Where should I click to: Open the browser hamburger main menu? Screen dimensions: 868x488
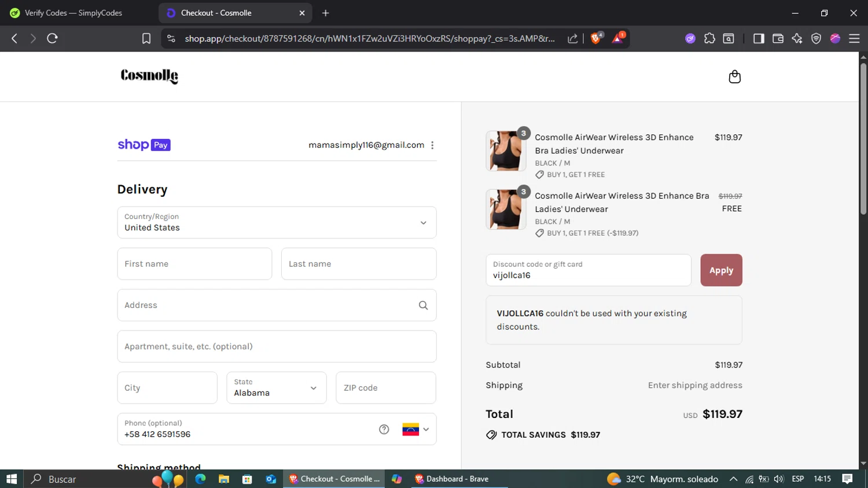click(854, 38)
